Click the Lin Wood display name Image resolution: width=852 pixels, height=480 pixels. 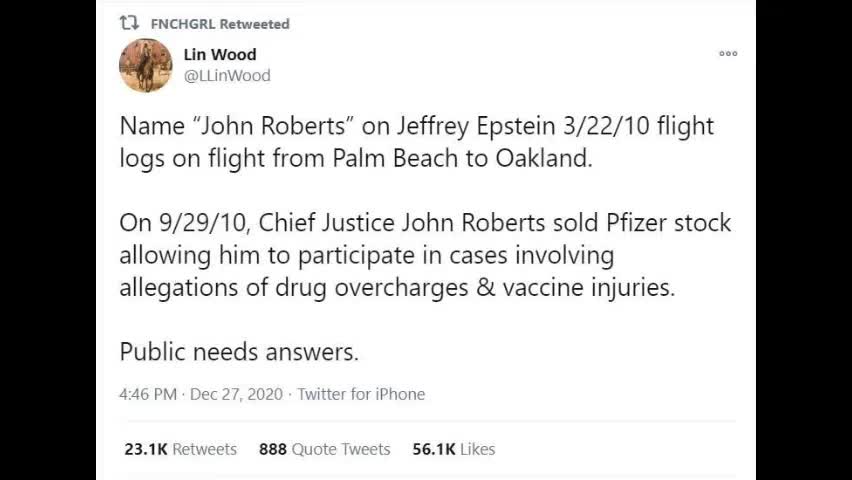click(x=220, y=54)
